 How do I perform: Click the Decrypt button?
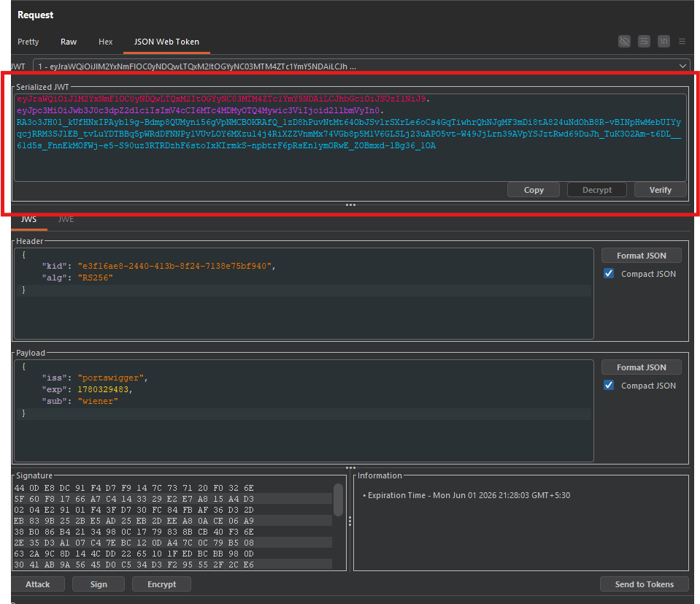coord(597,190)
